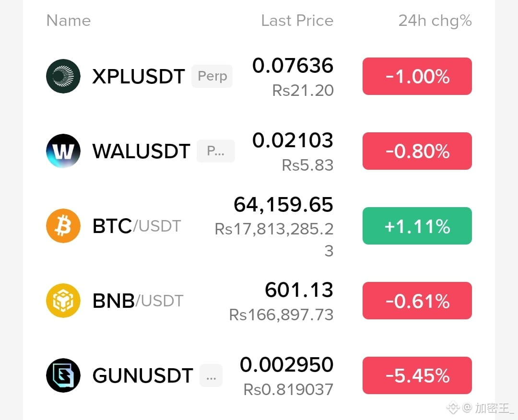
Task: Sort list by Name column header
Action: (69, 21)
